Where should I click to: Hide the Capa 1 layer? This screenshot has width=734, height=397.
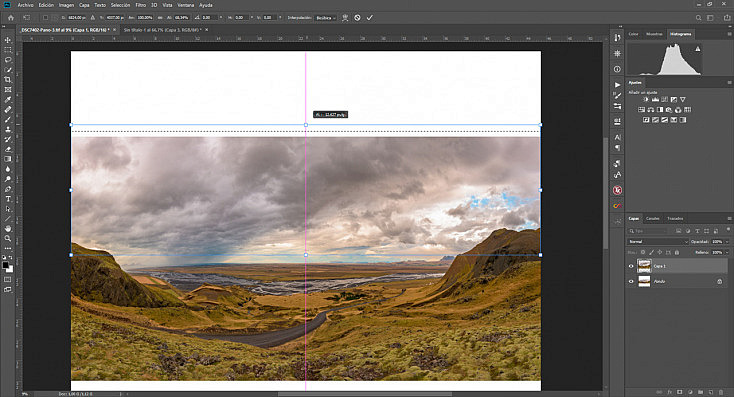[631, 266]
